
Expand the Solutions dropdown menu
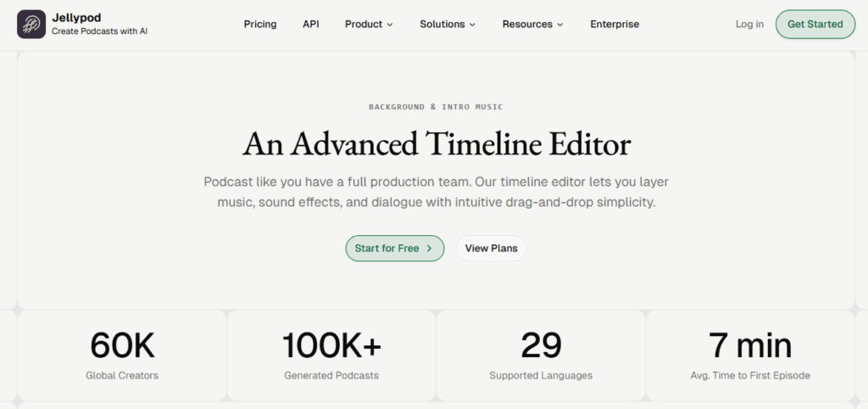click(x=448, y=24)
